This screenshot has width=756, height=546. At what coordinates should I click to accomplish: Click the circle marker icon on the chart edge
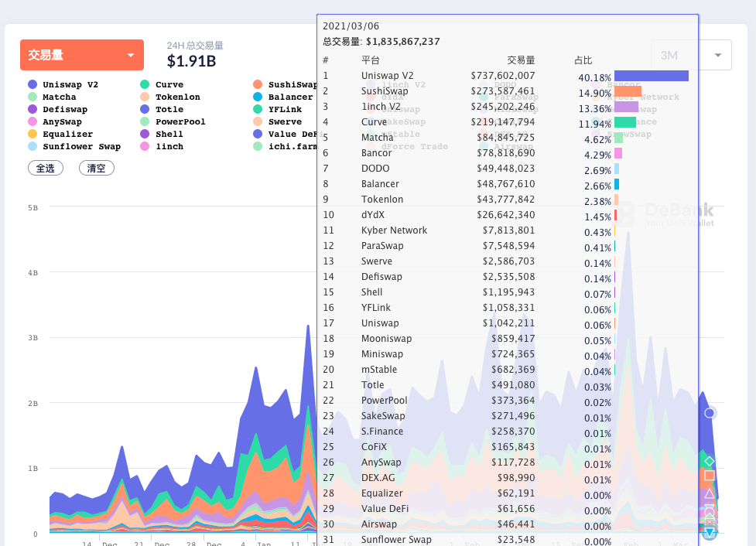pyautogui.click(x=709, y=413)
